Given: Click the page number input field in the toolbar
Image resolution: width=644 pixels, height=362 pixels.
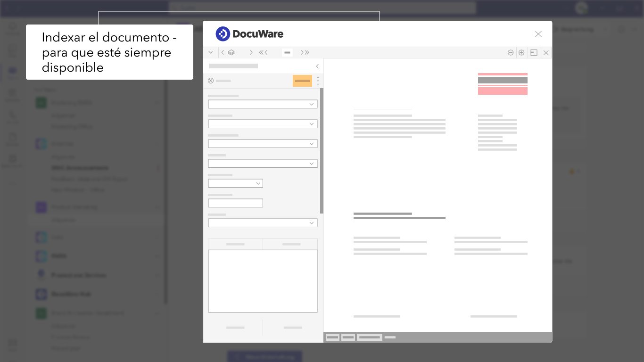Looking at the screenshot, I should (287, 52).
